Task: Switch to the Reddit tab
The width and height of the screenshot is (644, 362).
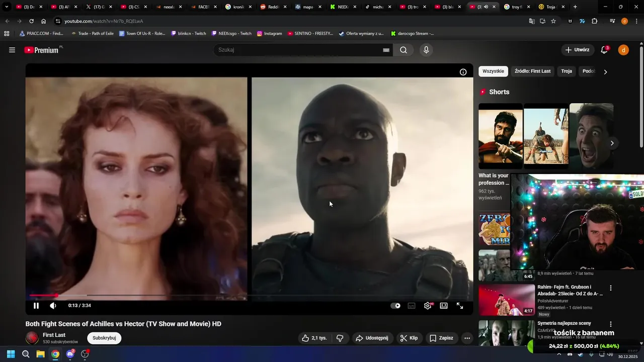Action: pos(274,7)
